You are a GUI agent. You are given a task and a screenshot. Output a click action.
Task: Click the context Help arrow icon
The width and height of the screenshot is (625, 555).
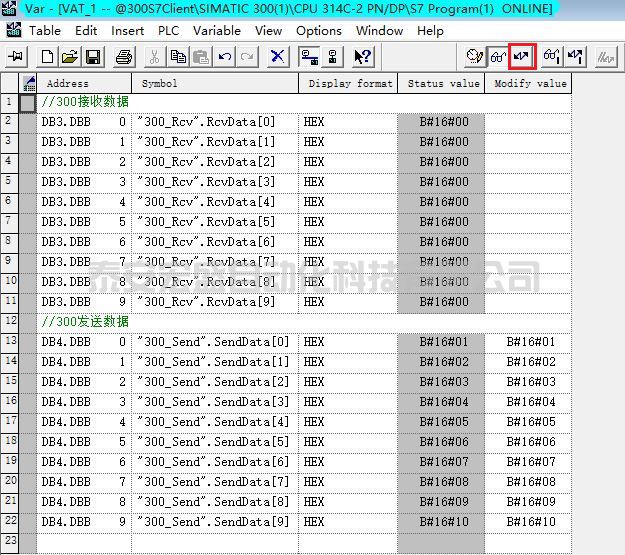tap(362, 57)
